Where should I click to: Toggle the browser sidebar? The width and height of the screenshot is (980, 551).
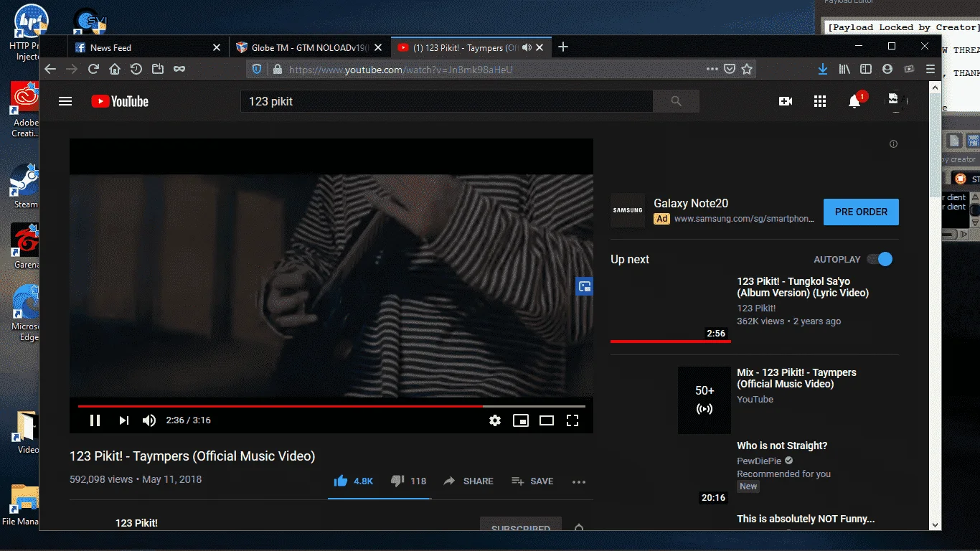(x=866, y=70)
